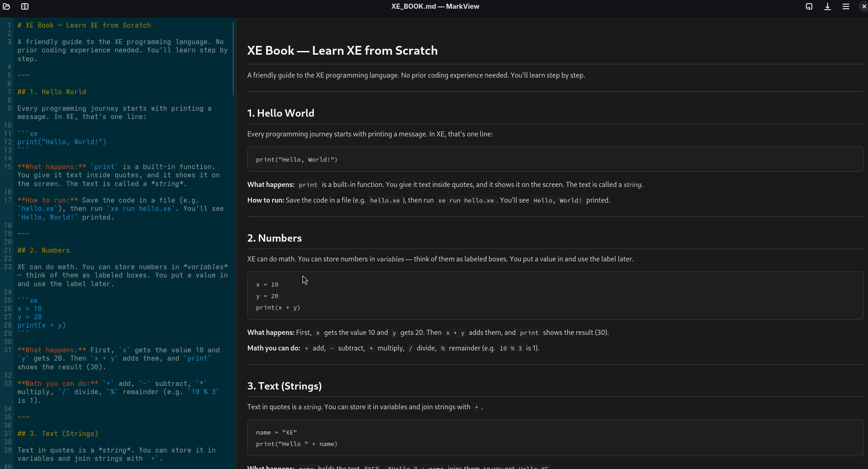Select the 'XE Book — Learn XE from Scratch' preview heading
This screenshot has width=868, height=469.
pyautogui.click(x=342, y=51)
